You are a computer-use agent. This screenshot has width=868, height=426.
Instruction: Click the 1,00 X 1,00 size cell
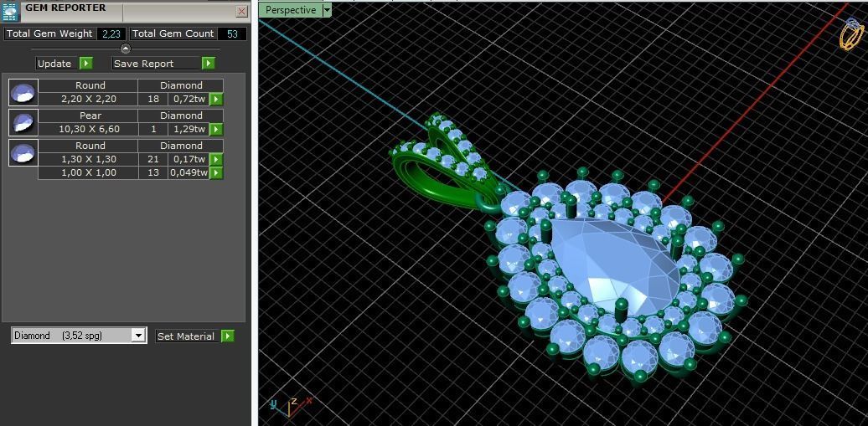pyautogui.click(x=88, y=172)
